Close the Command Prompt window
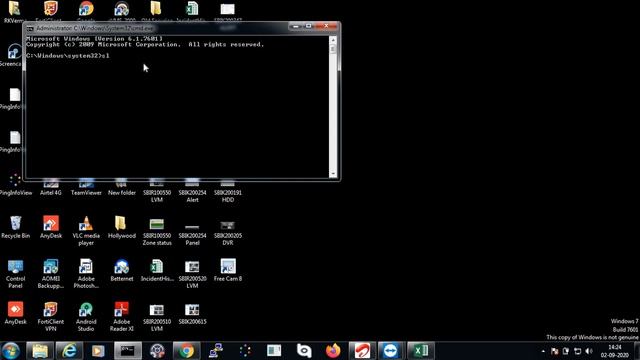The width and height of the screenshot is (640, 360). click(327, 26)
